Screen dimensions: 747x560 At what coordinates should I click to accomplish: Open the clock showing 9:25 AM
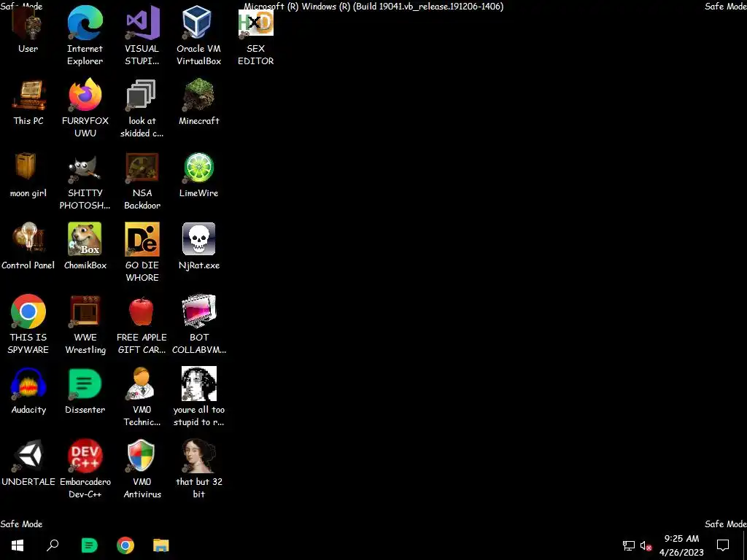[x=682, y=545]
